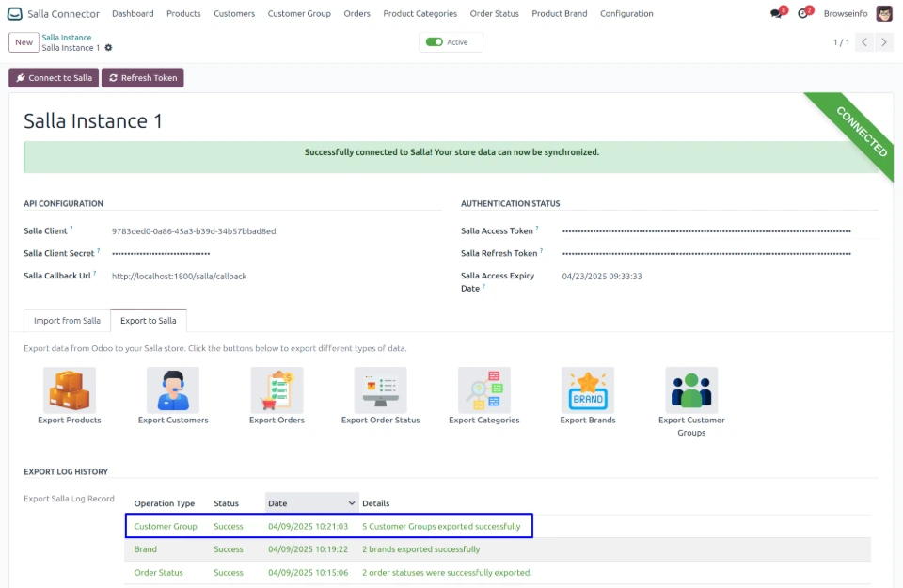Click the Export Products box icon
Screen dimensions: 903x588
(x=70, y=389)
